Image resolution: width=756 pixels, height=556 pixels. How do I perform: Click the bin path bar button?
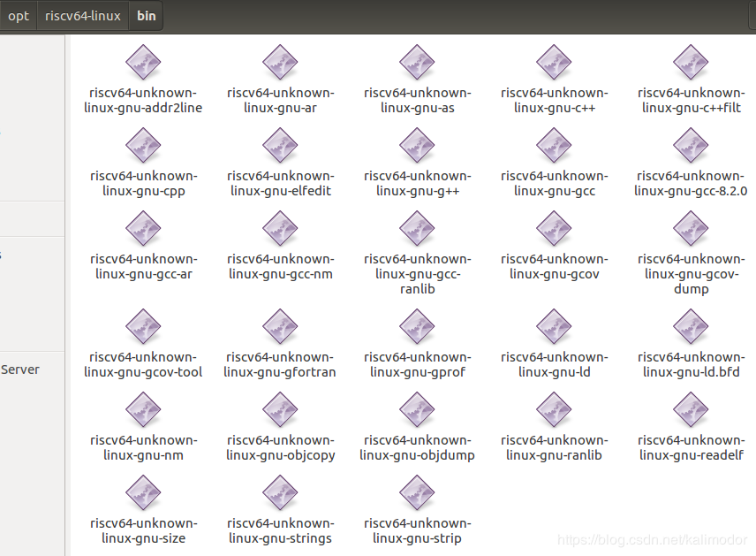(x=146, y=16)
